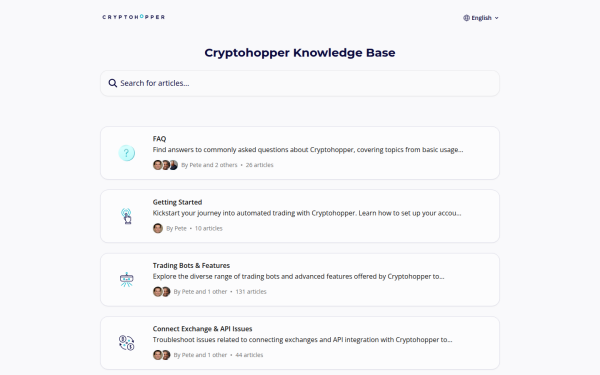Click the FAQ question mark icon
This screenshot has width=600, height=375.
[127, 153]
